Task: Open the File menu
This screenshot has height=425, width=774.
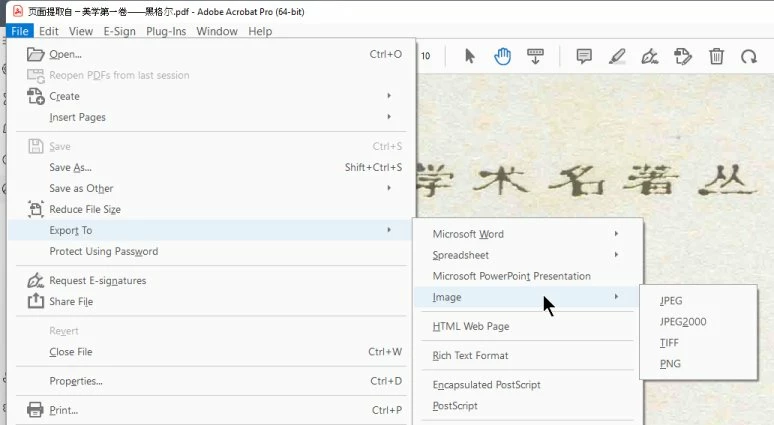Action: [20, 31]
